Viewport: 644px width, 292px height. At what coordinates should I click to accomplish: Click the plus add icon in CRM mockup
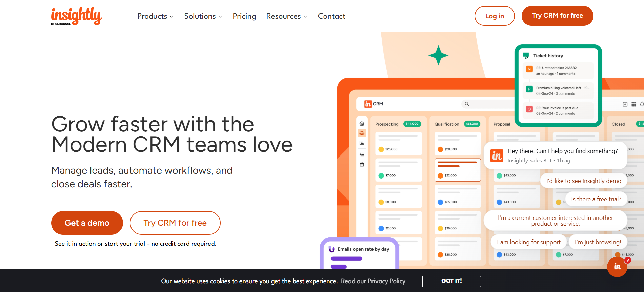point(625,104)
